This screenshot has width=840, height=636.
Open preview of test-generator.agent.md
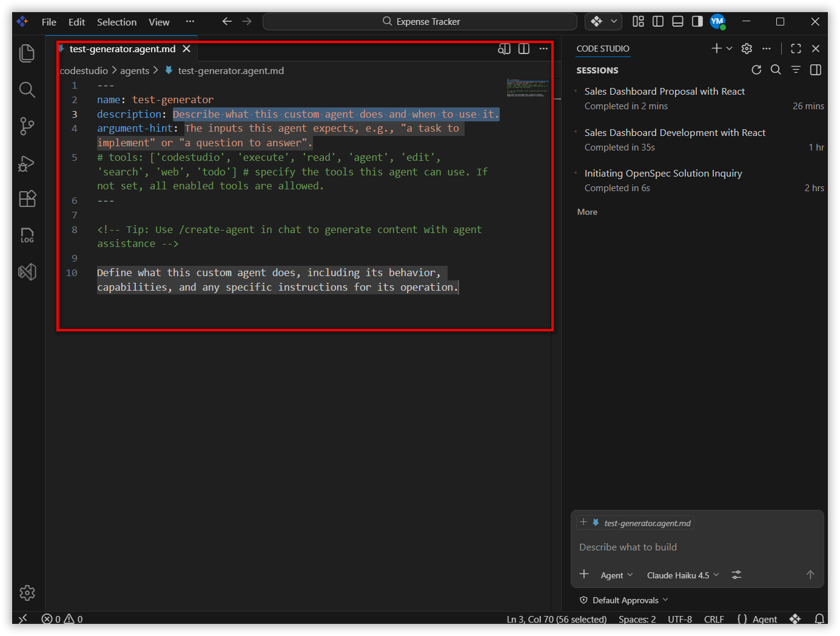[504, 49]
